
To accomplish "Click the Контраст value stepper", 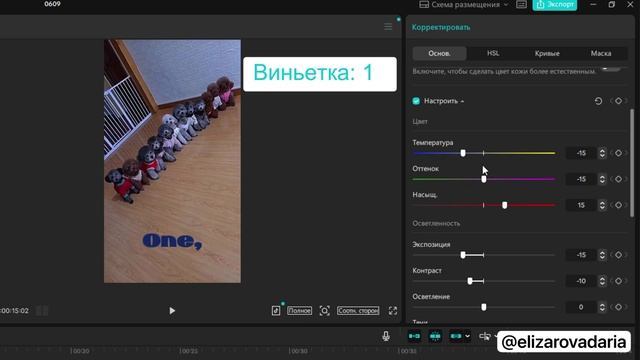I will [x=602, y=281].
